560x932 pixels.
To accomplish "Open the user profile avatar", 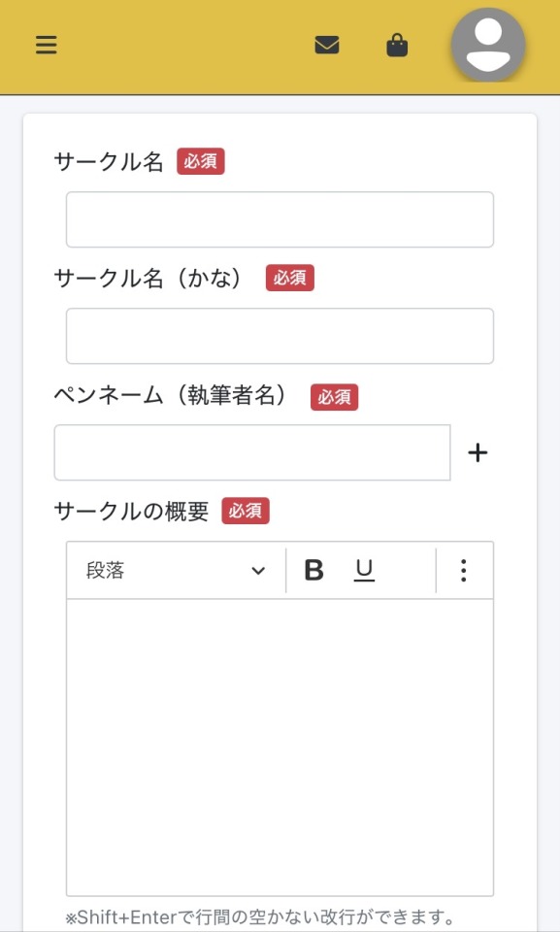I will pyautogui.click(x=488, y=46).
